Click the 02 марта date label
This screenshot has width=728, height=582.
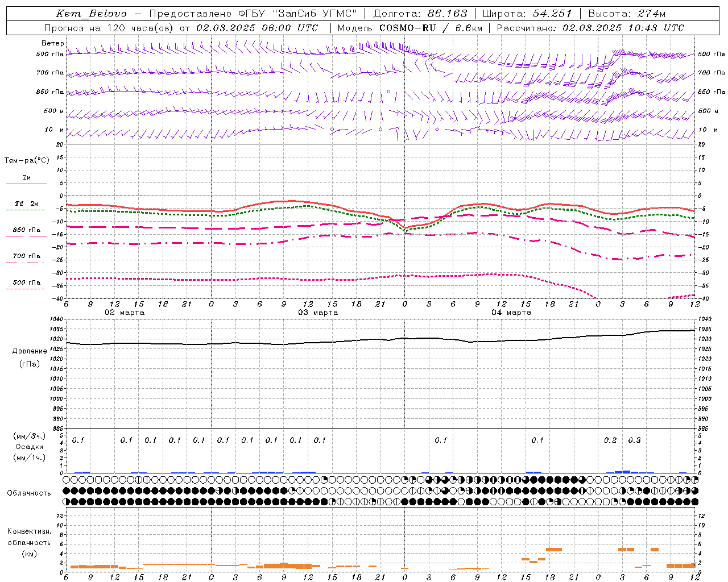tap(125, 313)
